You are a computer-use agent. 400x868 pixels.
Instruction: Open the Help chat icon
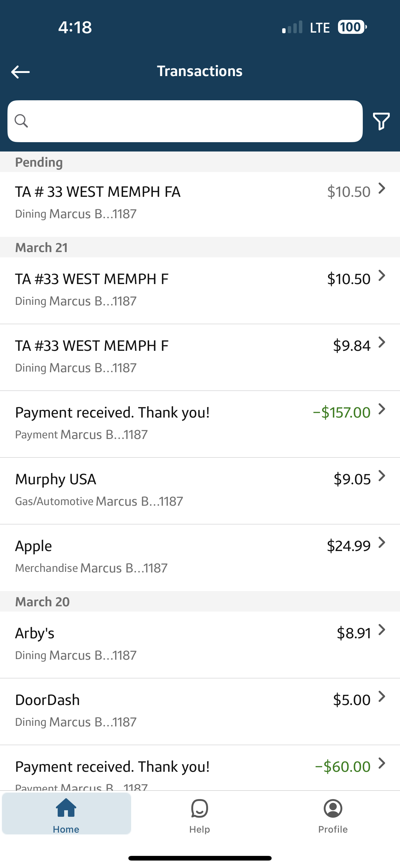[199, 808]
